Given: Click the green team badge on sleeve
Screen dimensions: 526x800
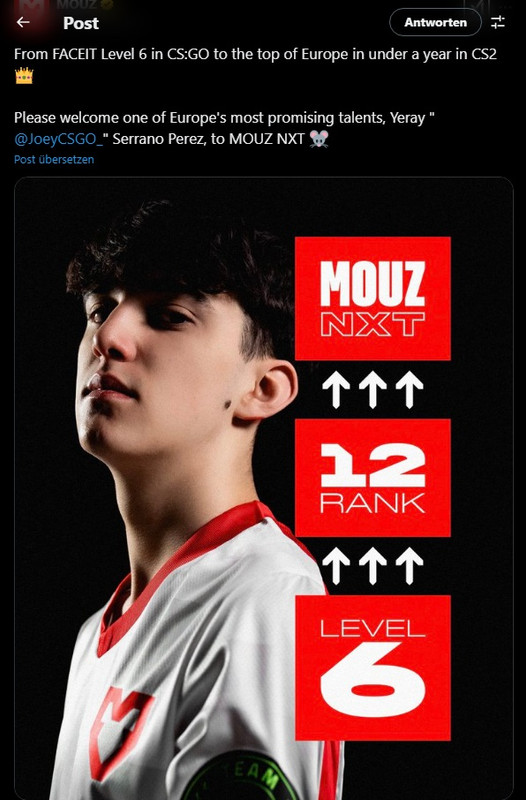Looking at the screenshot, I should pyautogui.click(x=240, y=778).
